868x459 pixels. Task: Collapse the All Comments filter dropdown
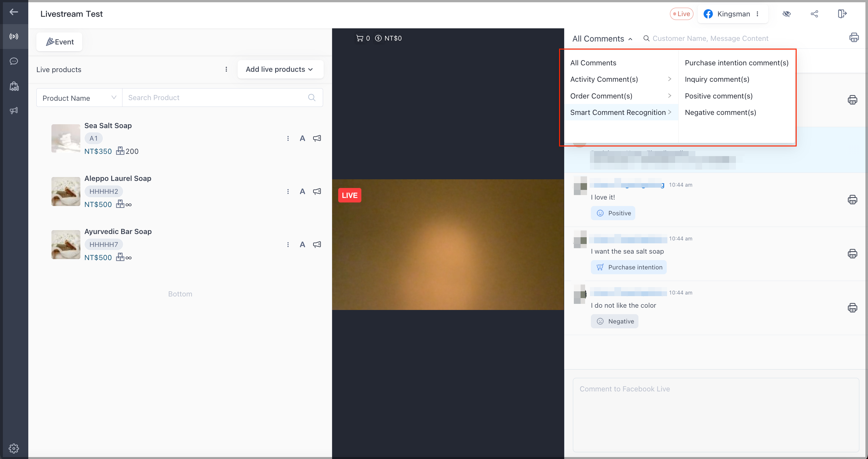[602, 38]
